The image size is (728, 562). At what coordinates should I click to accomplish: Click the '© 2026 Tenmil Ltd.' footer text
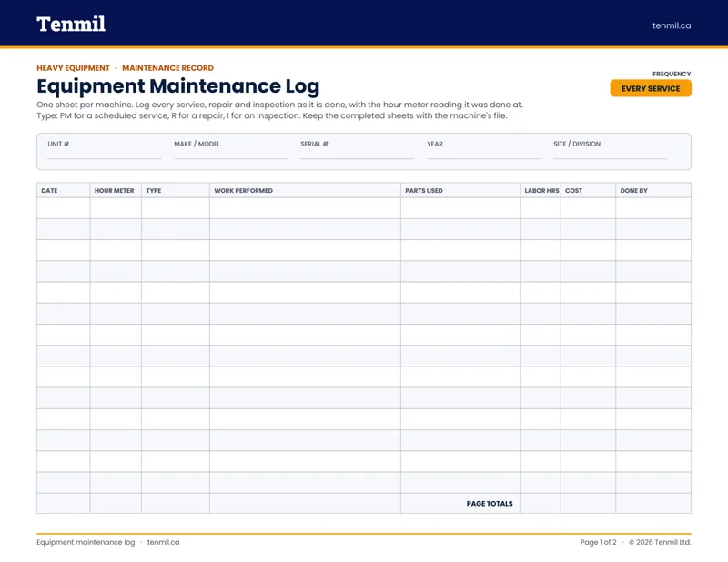tap(660, 542)
